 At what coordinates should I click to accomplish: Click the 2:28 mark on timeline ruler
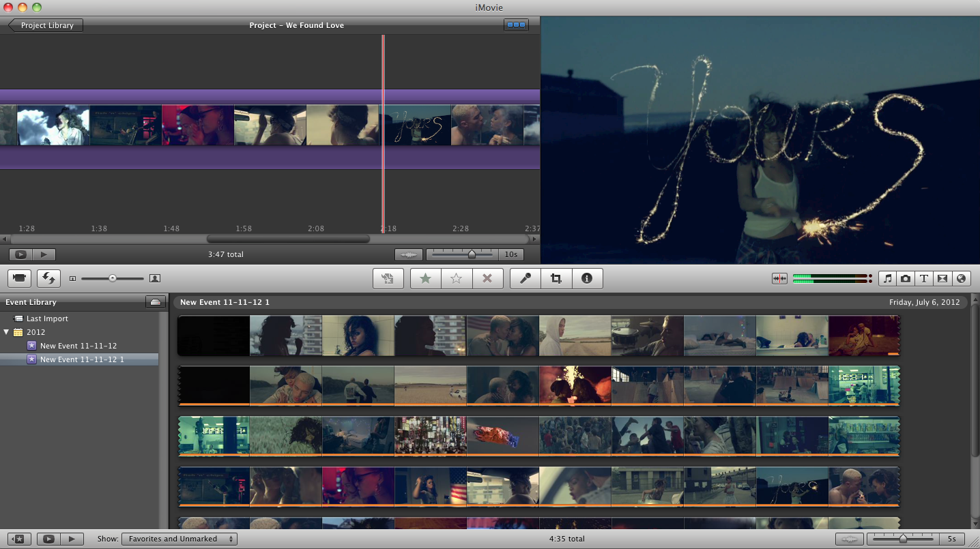coord(461,228)
